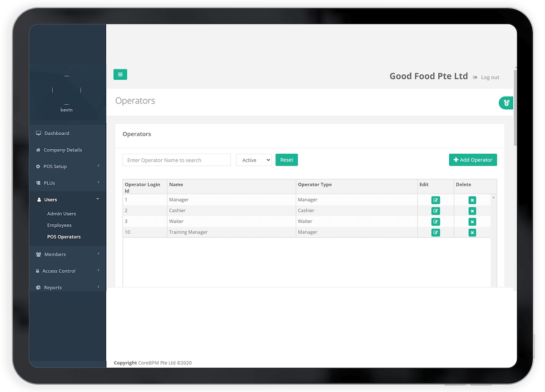Viewport: 545px width, 392px height.
Task: Collapse the Users menu chevron
Action: [98, 199]
